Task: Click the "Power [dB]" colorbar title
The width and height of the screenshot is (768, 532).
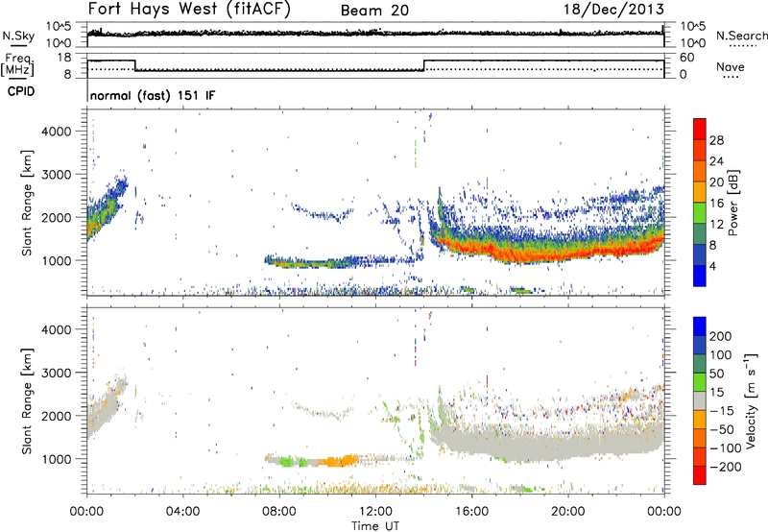Action: [x=733, y=203]
